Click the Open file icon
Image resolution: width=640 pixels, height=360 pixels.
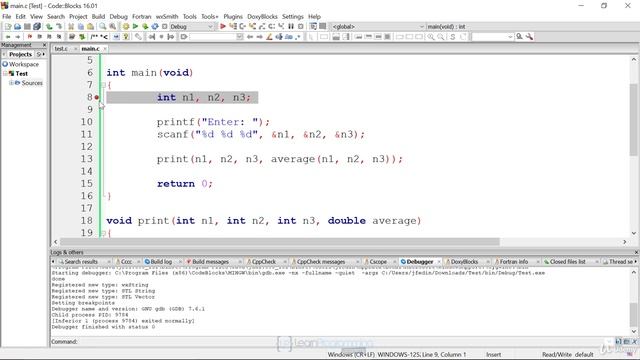[17, 27]
